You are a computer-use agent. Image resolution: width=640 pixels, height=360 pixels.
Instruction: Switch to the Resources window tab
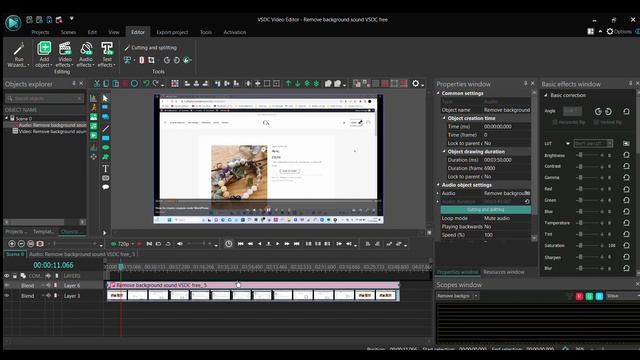coord(504,272)
